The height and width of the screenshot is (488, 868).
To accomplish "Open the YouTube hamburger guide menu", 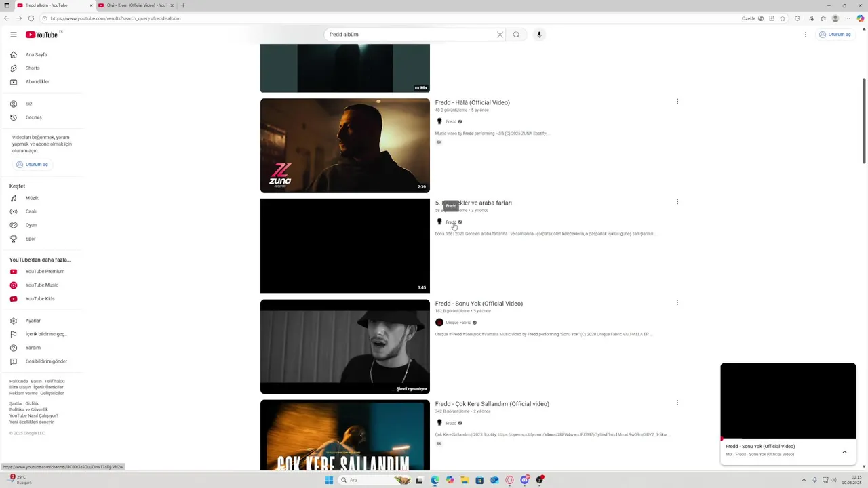I will pos(13,35).
